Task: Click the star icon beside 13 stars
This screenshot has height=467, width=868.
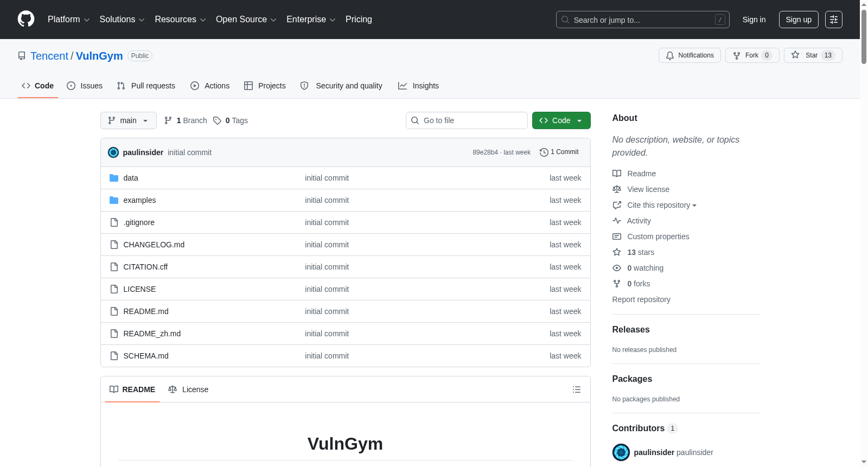Action: point(617,252)
